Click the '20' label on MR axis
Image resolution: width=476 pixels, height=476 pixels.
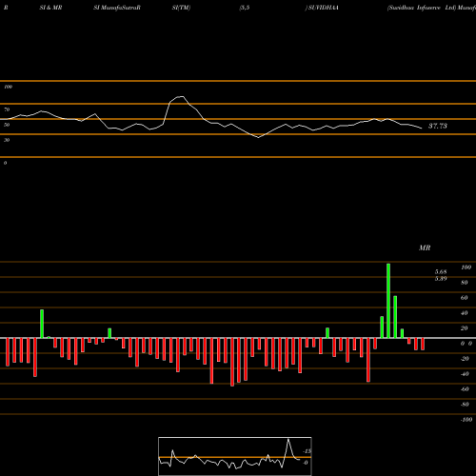465,328
